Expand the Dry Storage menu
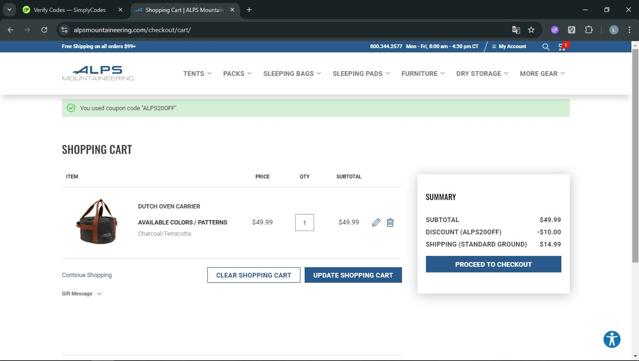The height and width of the screenshot is (361, 639). (482, 74)
